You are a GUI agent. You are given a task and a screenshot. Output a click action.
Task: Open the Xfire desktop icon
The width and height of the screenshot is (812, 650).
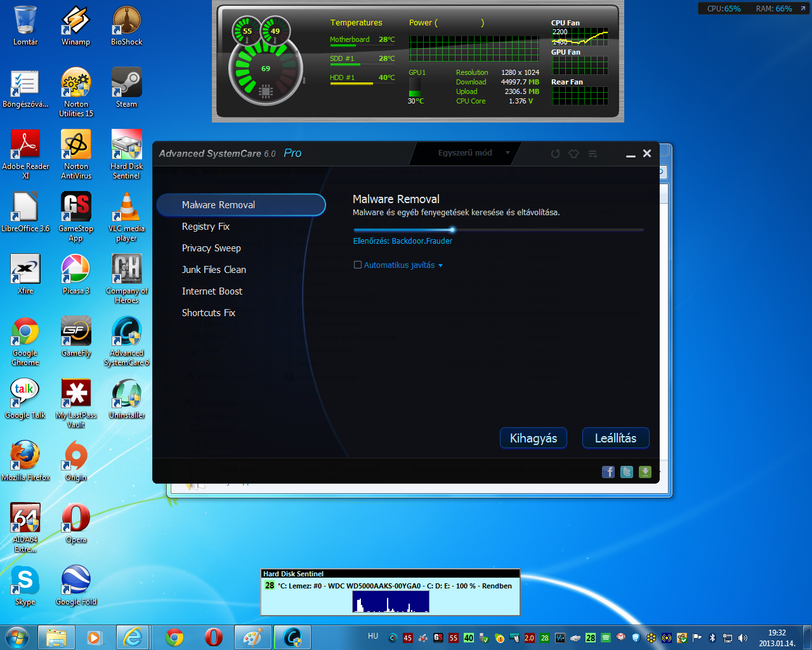25,275
